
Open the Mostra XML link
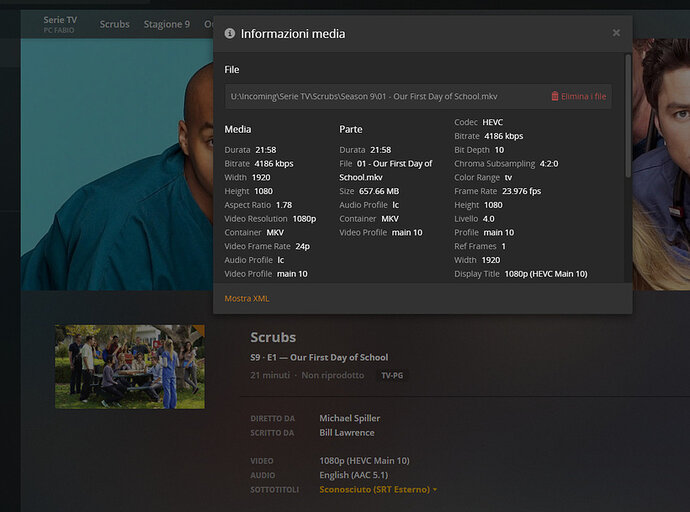click(x=246, y=298)
